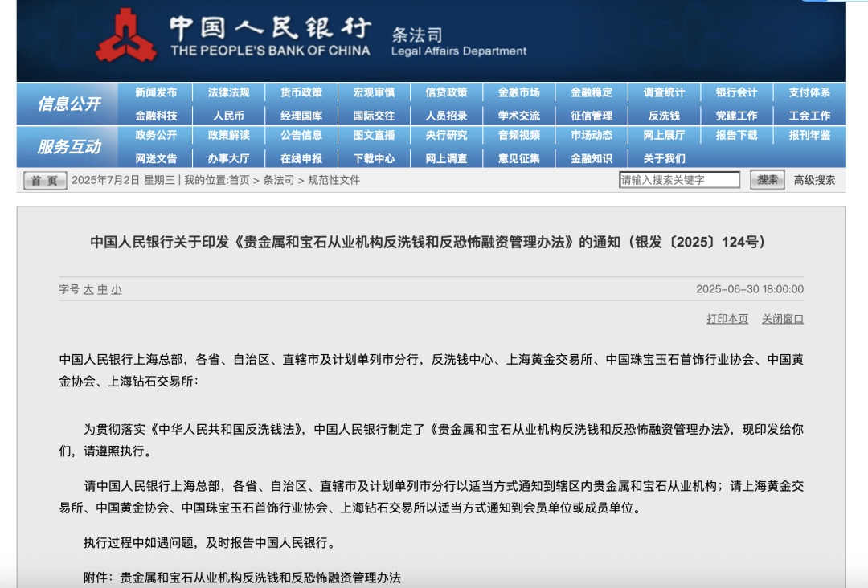Open 市场动态 section

pos(592,135)
